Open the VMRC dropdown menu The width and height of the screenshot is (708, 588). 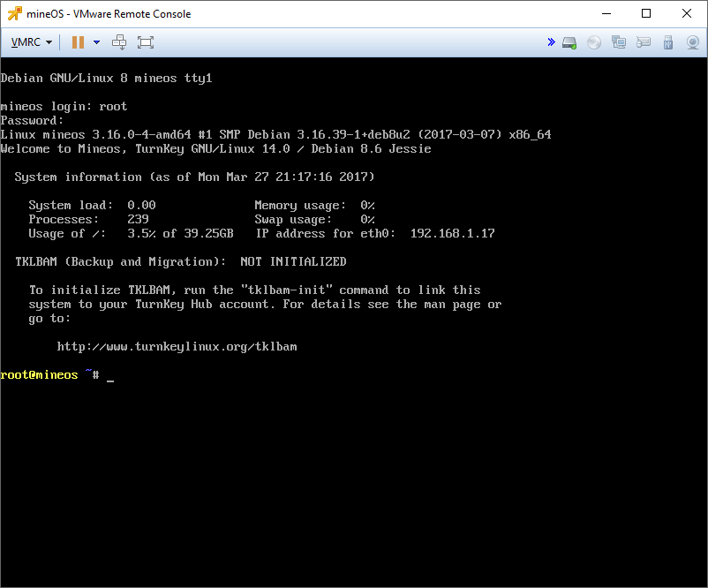pos(32,42)
